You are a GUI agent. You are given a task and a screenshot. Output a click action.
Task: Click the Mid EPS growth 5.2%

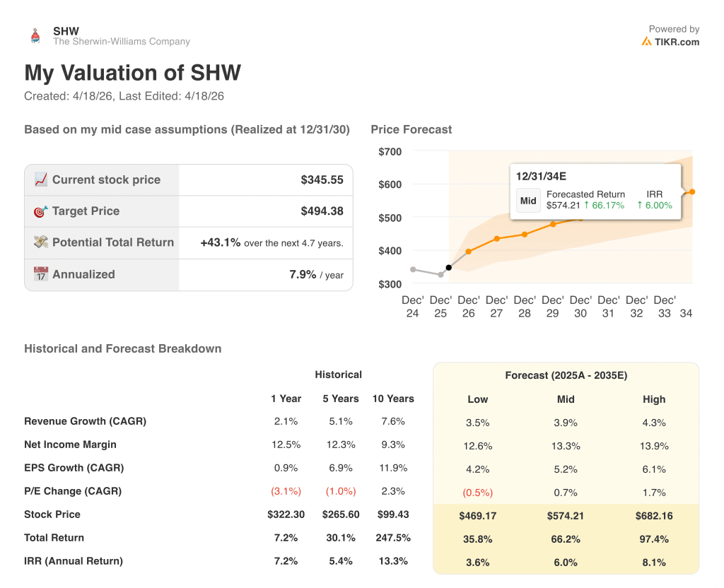566,469
